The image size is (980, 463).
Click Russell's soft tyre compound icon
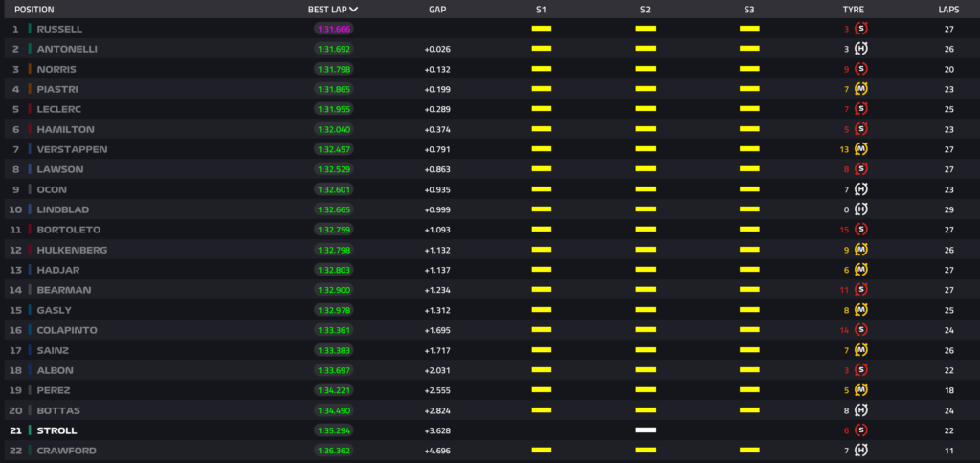pyautogui.click(x=861, y=29)
